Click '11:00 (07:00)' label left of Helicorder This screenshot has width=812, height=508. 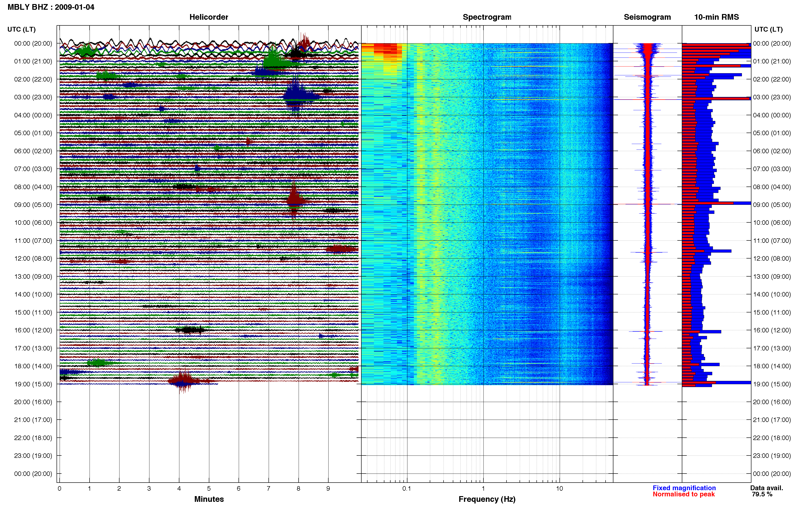(x=33, y=240)
